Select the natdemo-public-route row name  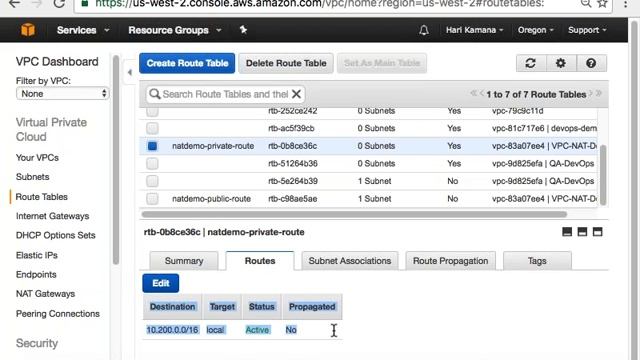coord(211,199)
